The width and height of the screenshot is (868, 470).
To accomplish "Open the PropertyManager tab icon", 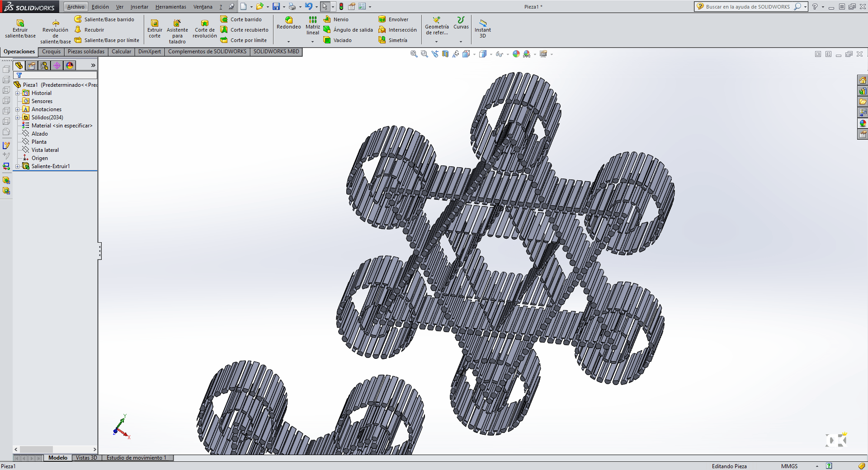I will tap(32, 66).
